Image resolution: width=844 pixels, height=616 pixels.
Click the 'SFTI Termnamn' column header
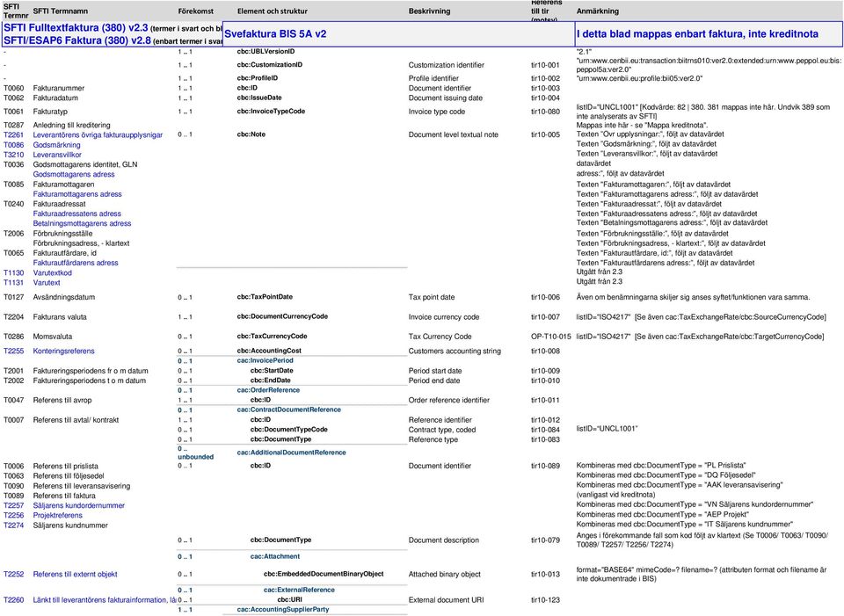click(x=61, y=11)
